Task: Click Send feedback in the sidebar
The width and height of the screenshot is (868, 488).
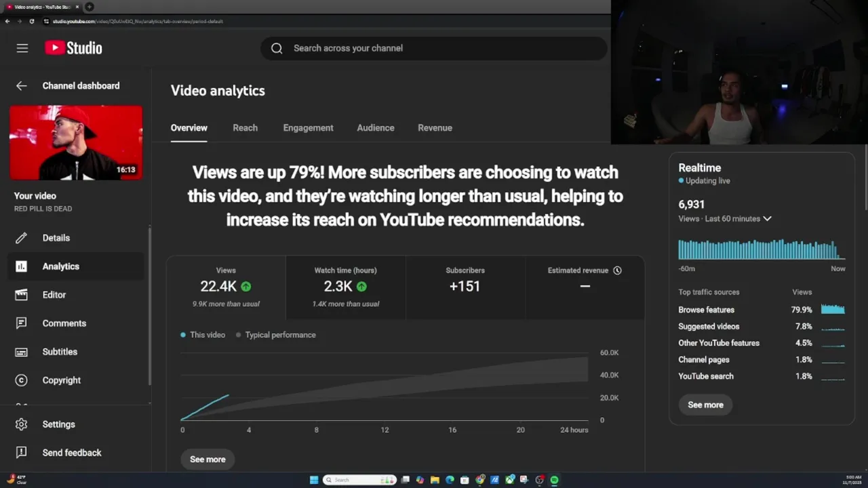Action: point(76,453)
